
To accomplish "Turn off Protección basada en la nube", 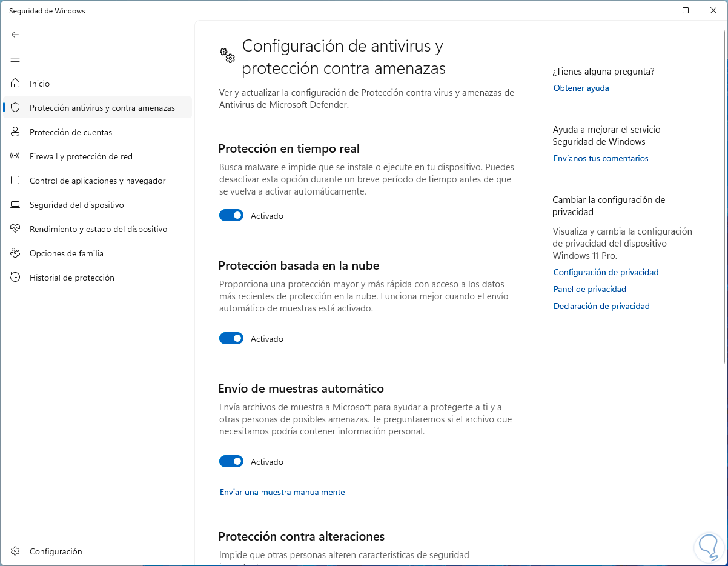I will (231, 339).
